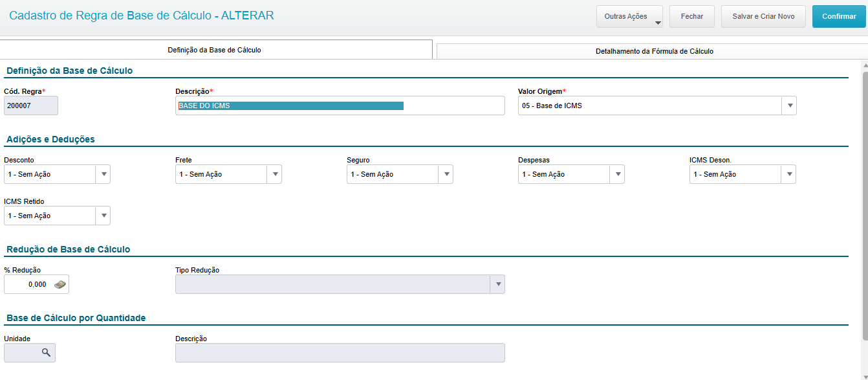The image size is (868, 380).
Task: Confirm the form with Confirmar
Action: 839,17
